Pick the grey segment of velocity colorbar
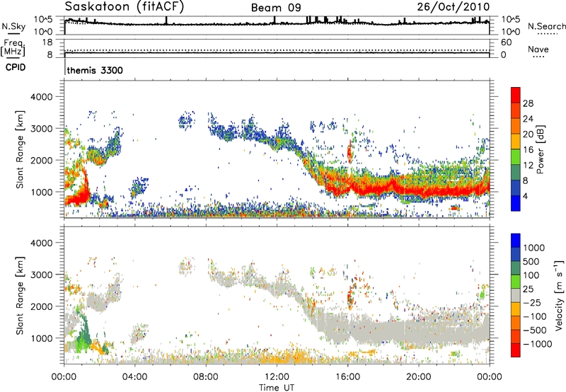566x392 pixels. tap(516, 295)
